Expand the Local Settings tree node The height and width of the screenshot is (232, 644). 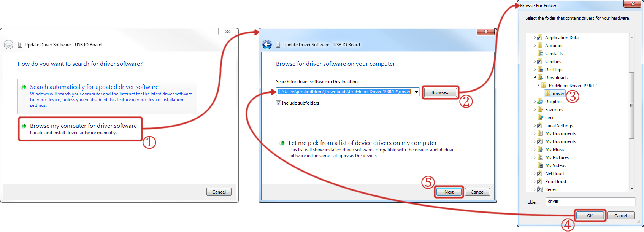(535, 126)
